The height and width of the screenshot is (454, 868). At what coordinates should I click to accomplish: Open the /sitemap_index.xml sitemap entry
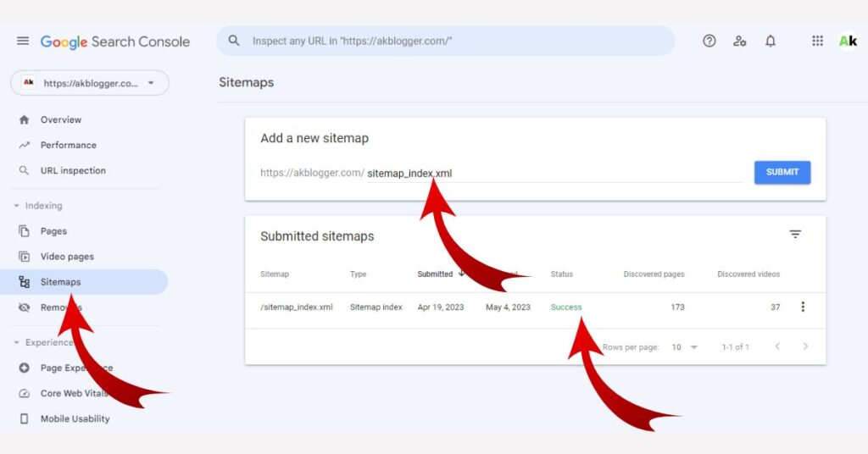click(x=297, y=307)
